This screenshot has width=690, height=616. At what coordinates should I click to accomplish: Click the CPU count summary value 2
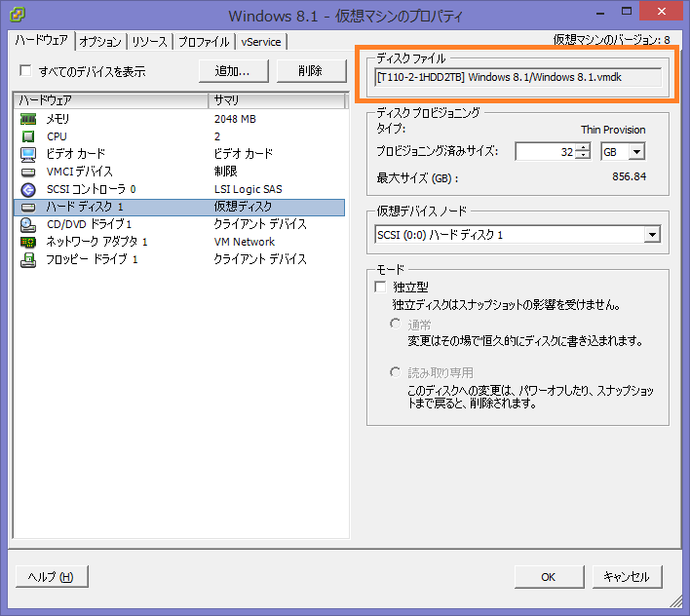pyautogui.click(x=217, y=136)
